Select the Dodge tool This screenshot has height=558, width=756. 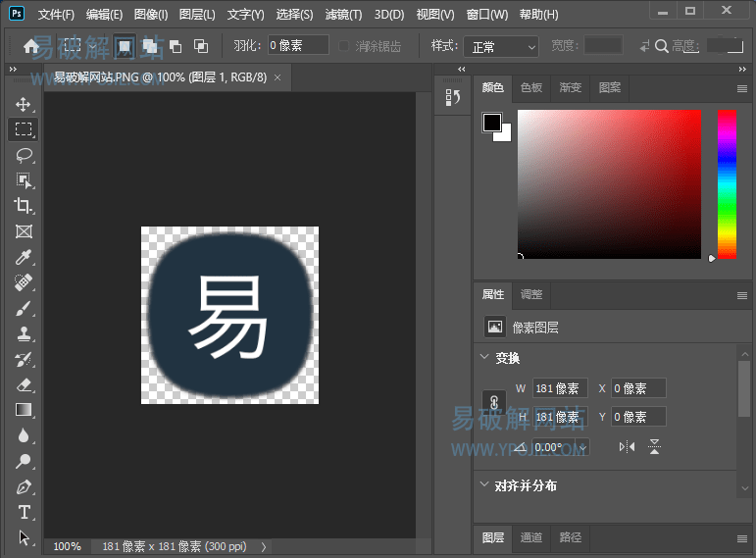point(24,461)
